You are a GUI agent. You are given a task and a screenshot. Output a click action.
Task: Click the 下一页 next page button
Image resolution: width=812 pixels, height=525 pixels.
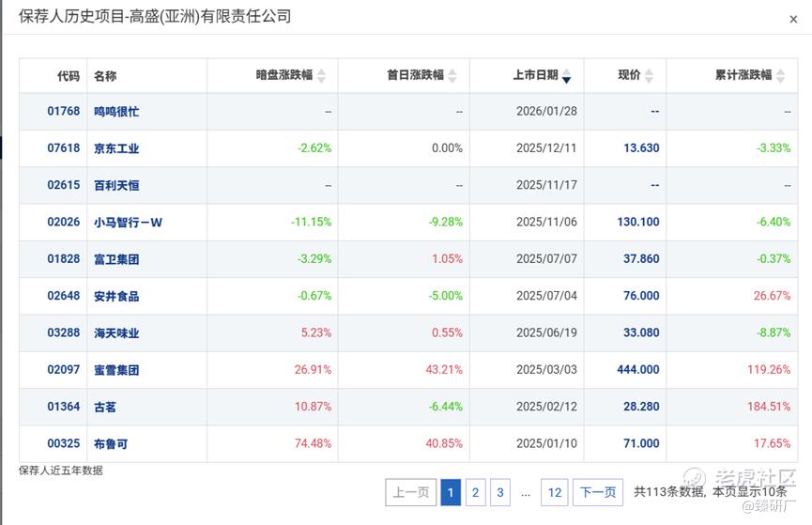[598, 492]
